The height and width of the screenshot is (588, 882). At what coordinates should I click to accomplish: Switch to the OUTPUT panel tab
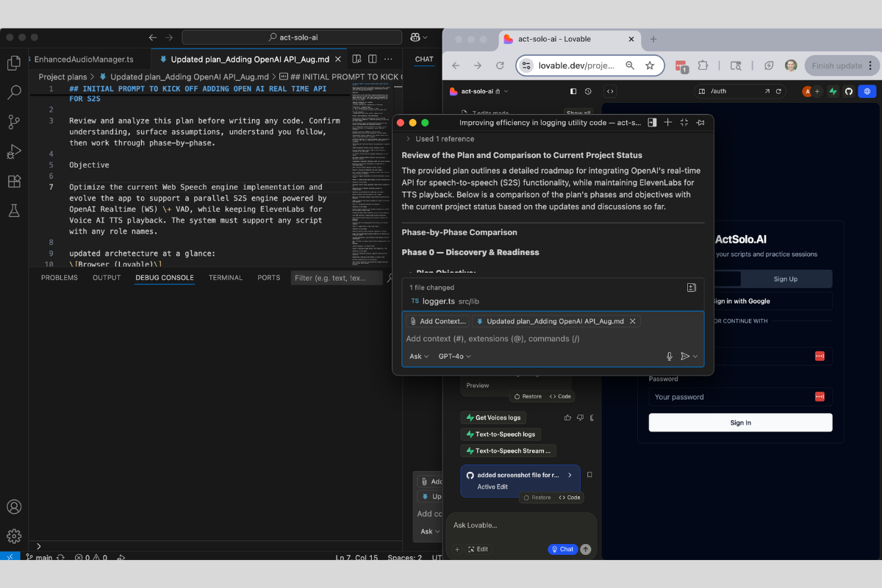click(107, 278)
